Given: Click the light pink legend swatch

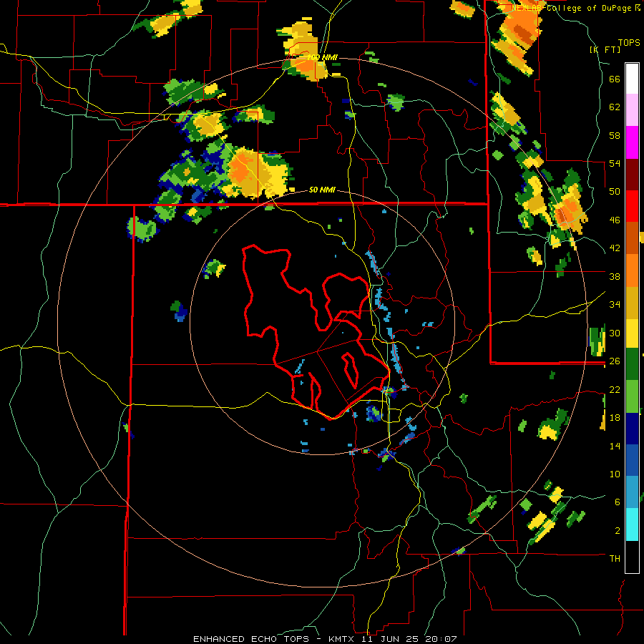Looking at the screenshot, I should (x=632, y=110).
